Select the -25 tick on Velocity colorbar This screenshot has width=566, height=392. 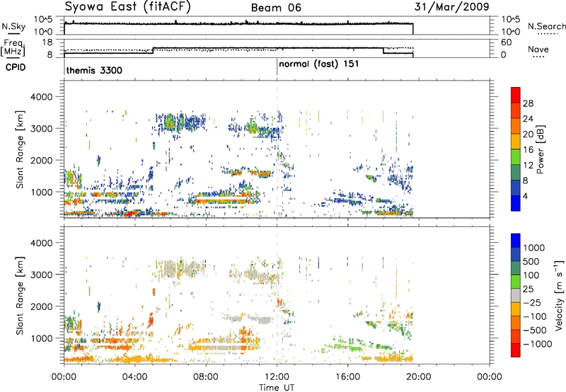point(532,302)
